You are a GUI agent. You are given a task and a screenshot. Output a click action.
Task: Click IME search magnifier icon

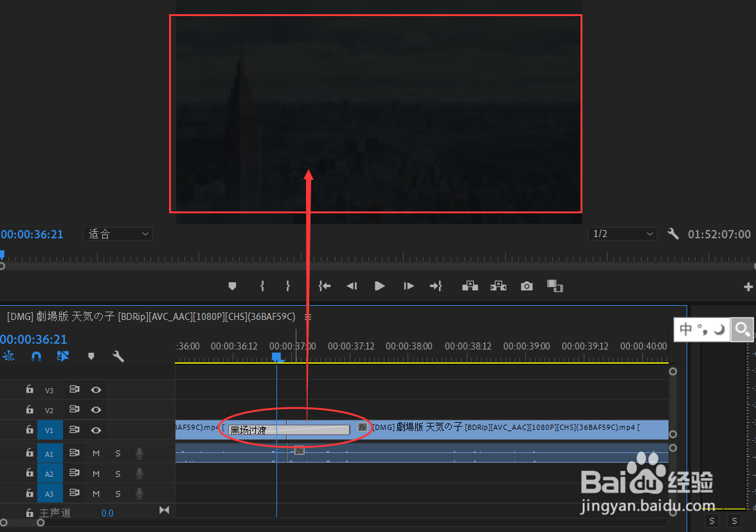pos(742,330)
